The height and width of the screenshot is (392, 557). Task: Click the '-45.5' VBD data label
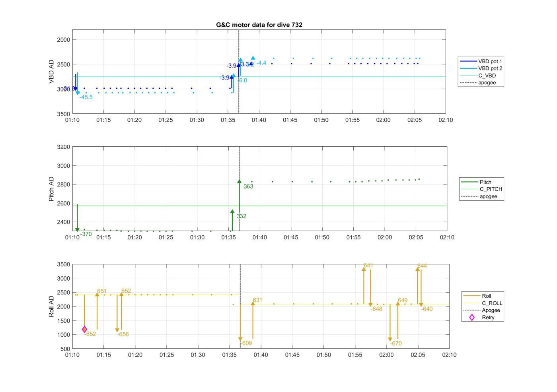point(86,97)
